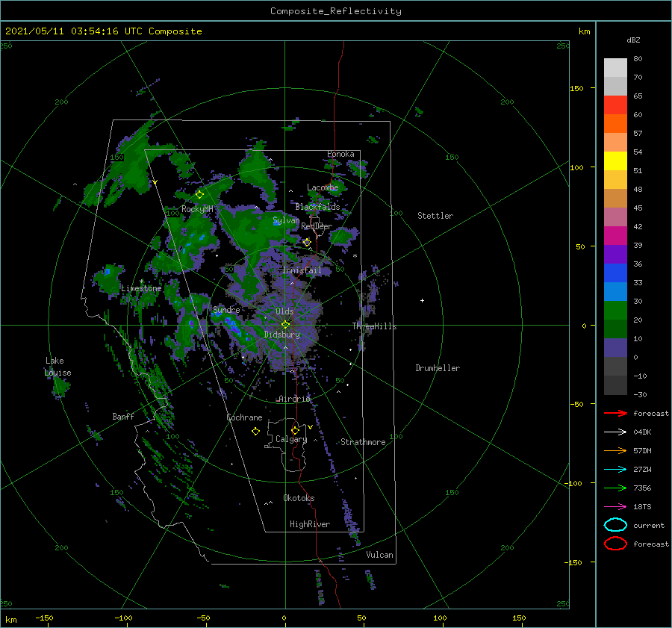Click the Drumheller label
This screenshot has height=628, width=672.
coord(438,368)
